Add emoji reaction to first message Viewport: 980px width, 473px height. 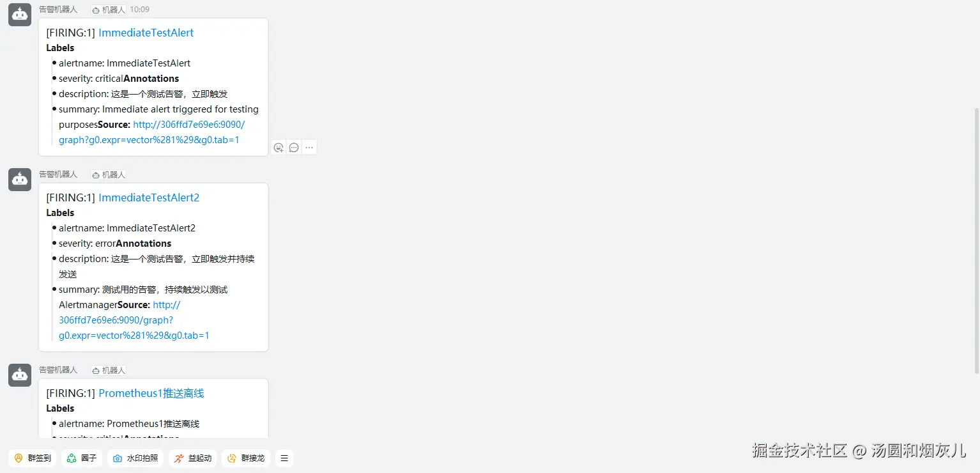279,148
